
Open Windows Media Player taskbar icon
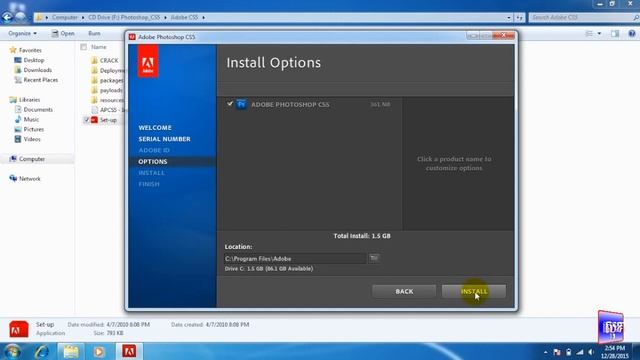click(x=98, y=351)
